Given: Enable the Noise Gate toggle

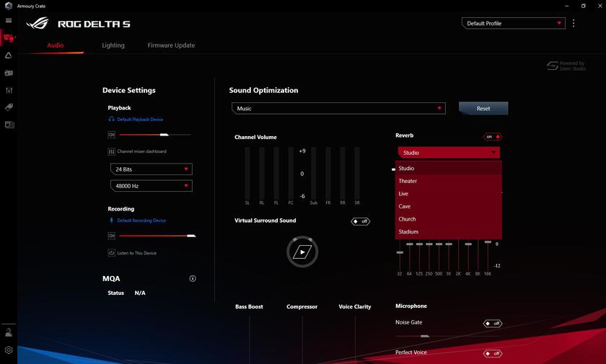Looking at the screenshot, I should [x=492, y=323].
